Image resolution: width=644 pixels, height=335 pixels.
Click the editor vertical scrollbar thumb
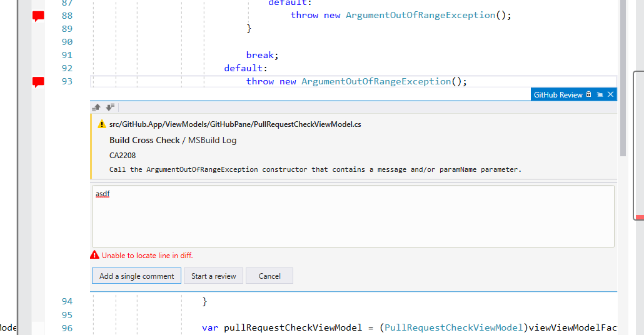coord(623,78)
